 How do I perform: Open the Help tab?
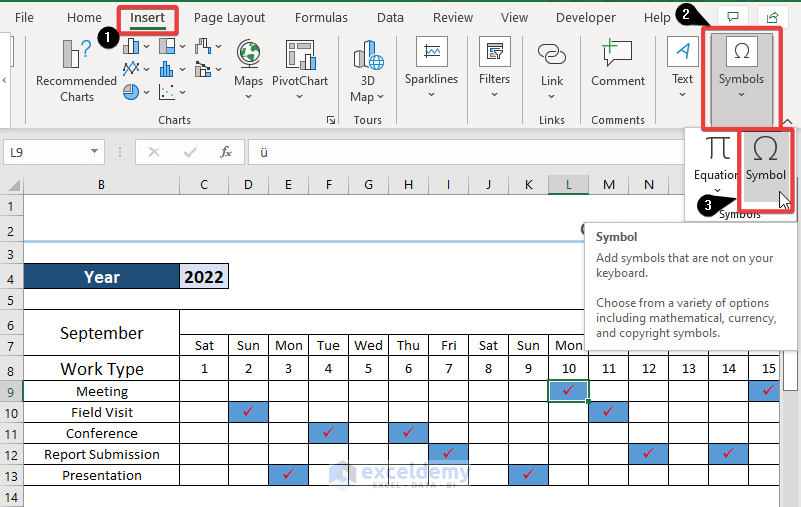(656, 17)
